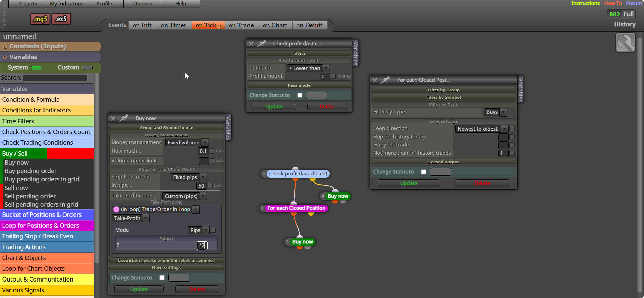Open the Forum link
Screen dimensions: 644x298
(x=634, y=3)
